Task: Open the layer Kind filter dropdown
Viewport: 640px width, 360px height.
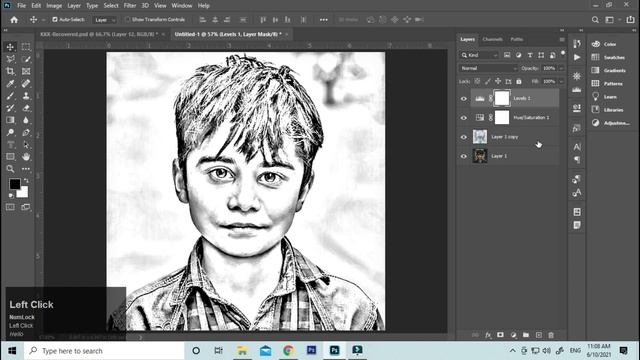Action: [479, 55]
